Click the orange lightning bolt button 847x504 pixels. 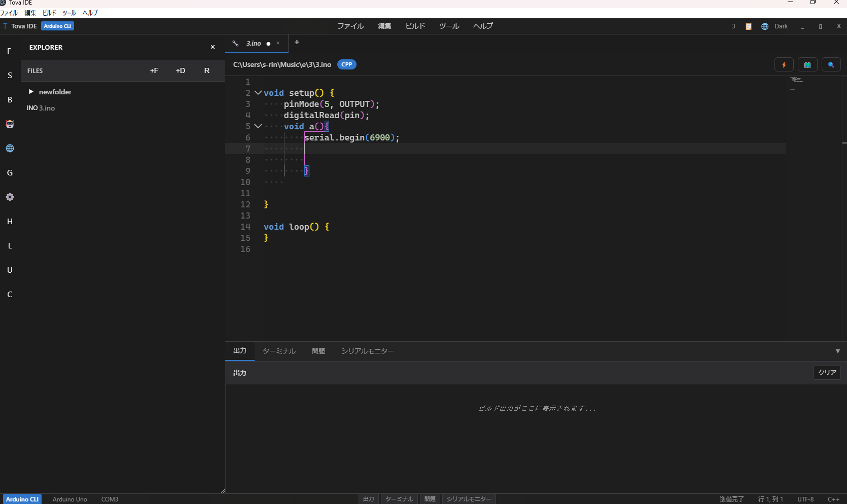(784, 65)
